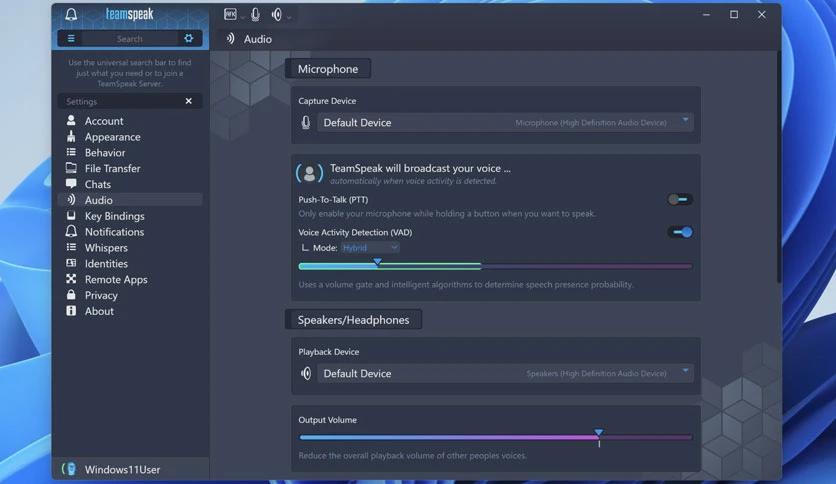Screen dimensions: 836x484
Task: Click the Key Bindings icon
Action: coord(71,215)
